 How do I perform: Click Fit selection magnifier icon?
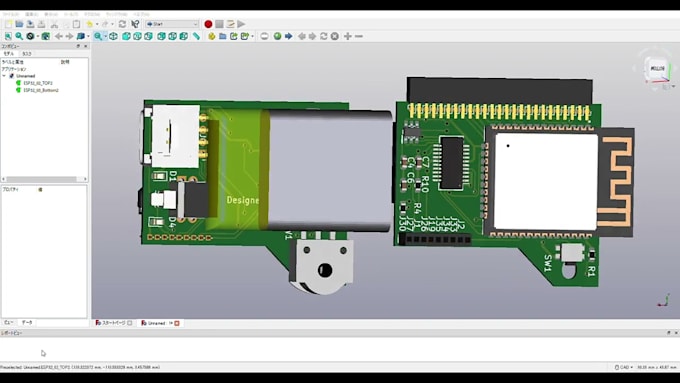19,36
